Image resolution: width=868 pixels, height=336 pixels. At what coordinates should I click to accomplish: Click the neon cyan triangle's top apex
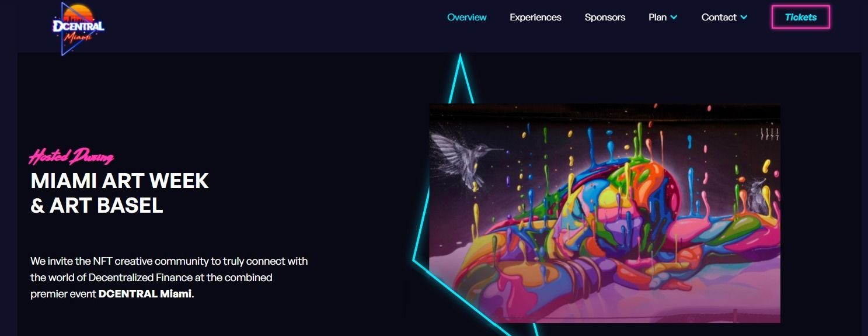pyautogui.click(x=460, y=57)
